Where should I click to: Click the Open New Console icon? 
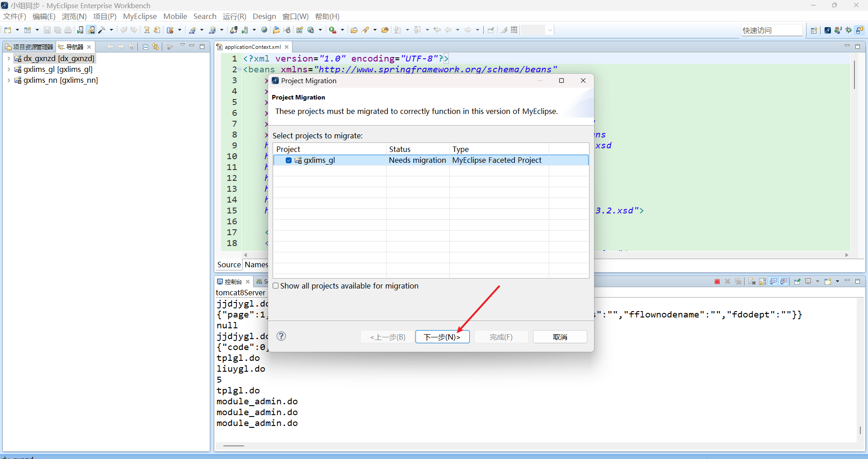[828, 281]
